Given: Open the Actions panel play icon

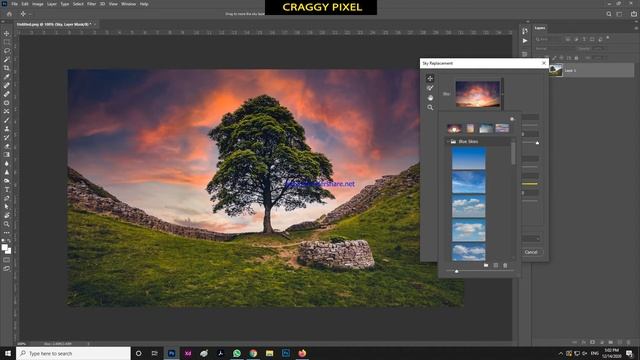Looking at the screenshot, I should [x=525, y=41].
